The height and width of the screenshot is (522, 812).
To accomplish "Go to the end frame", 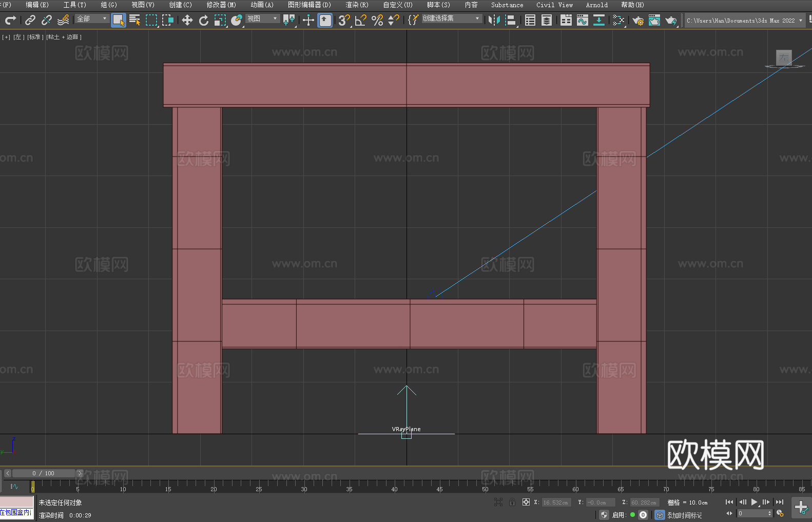I will coord(779,502).
